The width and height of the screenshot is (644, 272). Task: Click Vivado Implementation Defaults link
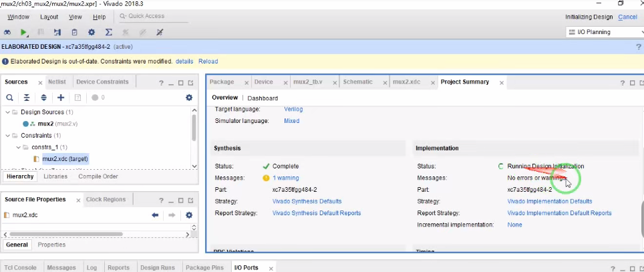550,201
